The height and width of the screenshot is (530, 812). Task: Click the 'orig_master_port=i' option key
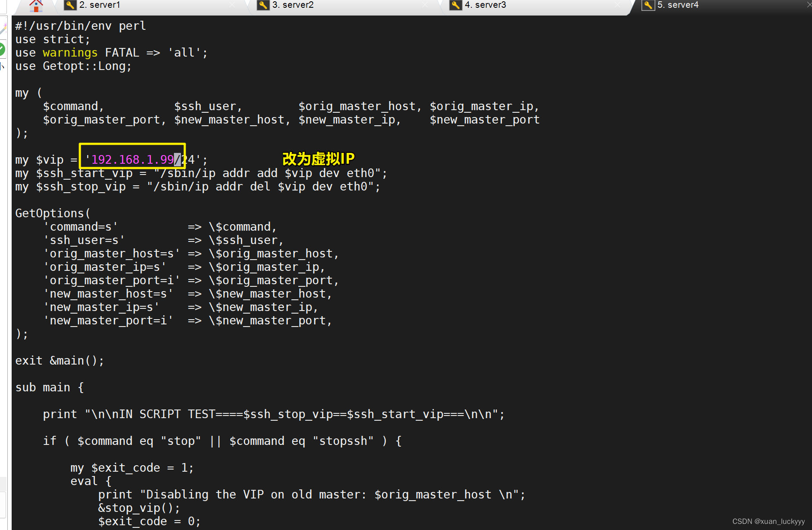112,280
